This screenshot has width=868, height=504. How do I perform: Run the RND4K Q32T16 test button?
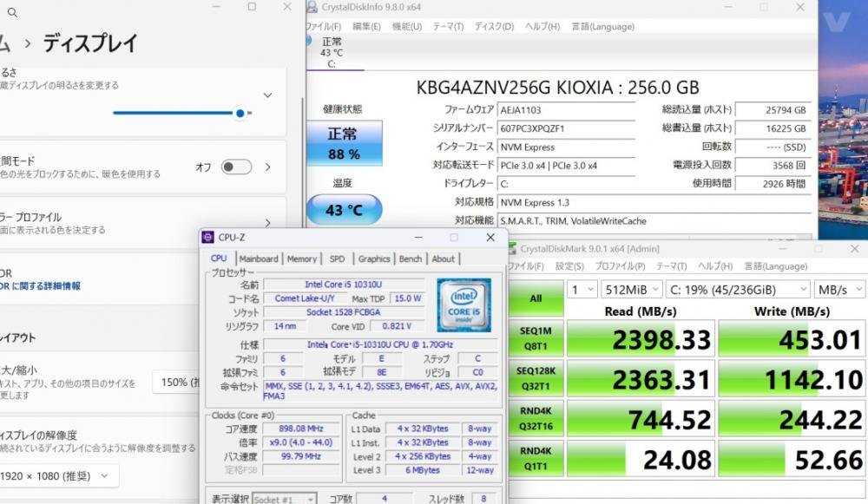(x=536, y=419)
